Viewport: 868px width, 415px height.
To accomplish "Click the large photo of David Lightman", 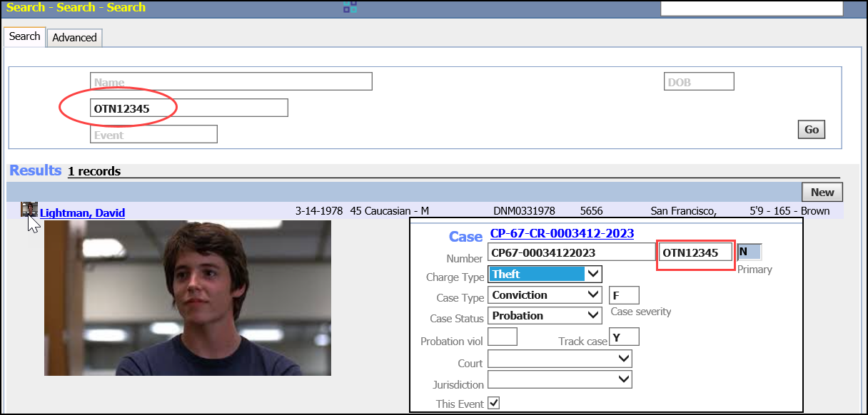I will [x=188, y=298].
